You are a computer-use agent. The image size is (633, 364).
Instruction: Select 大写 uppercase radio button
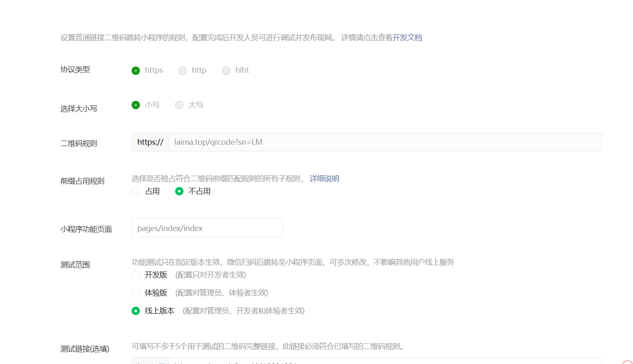pos(179,105)
